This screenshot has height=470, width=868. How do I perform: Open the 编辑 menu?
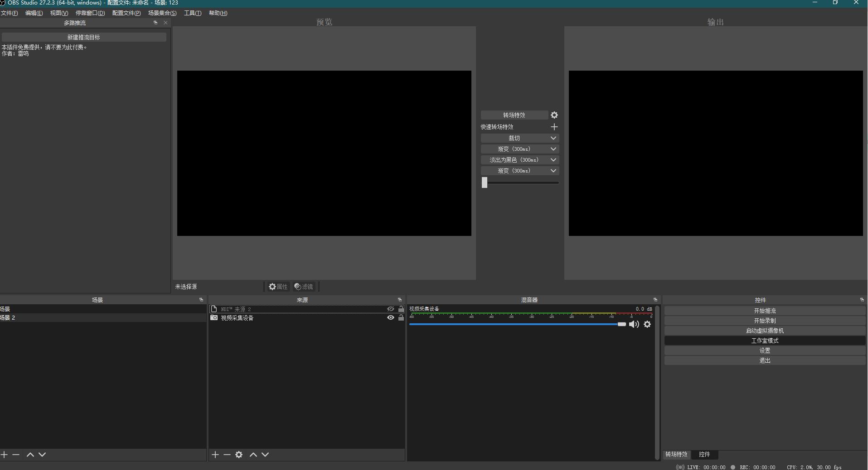pyautogui.click(x=34, y=13)
